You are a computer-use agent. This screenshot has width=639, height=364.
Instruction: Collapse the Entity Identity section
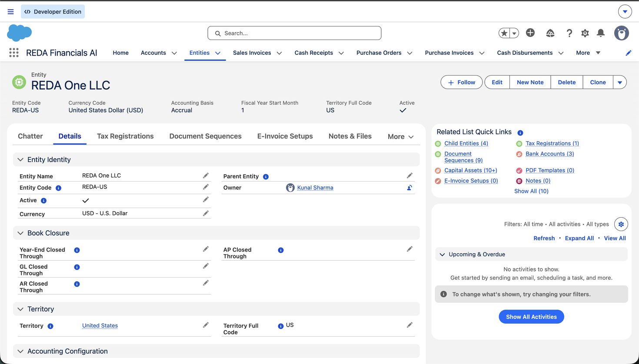pos(20,160)
